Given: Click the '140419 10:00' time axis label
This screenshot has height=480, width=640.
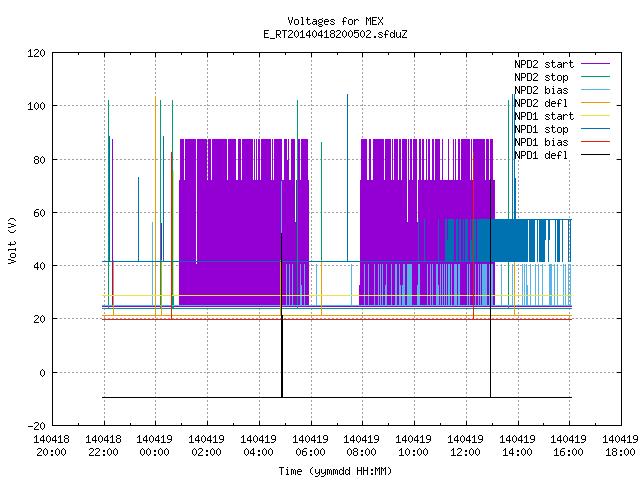Looking at the screenshot, I should pos(413,446).
